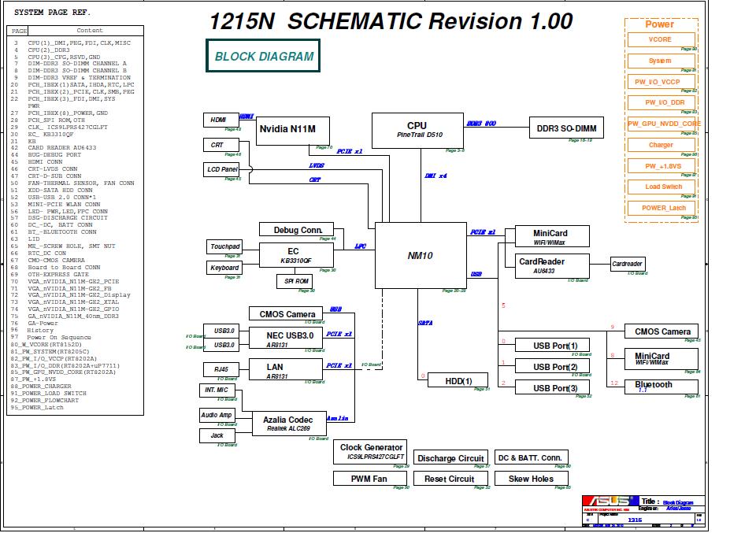Viewport: 756px width, 533px height.
Task: Select the USB Port(3) block
Action: pyautogui.click(x=552, y=387)
